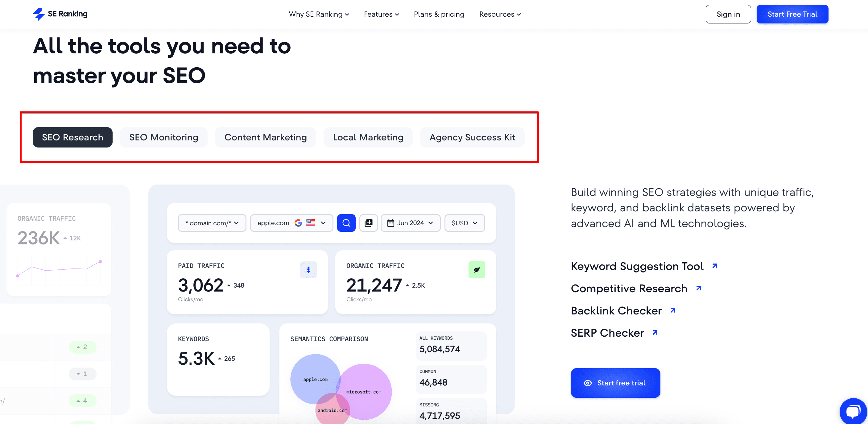This screenshot has height=424, width=868.
Task: Select the Local Marketing tab
Action: pos(368,137)
